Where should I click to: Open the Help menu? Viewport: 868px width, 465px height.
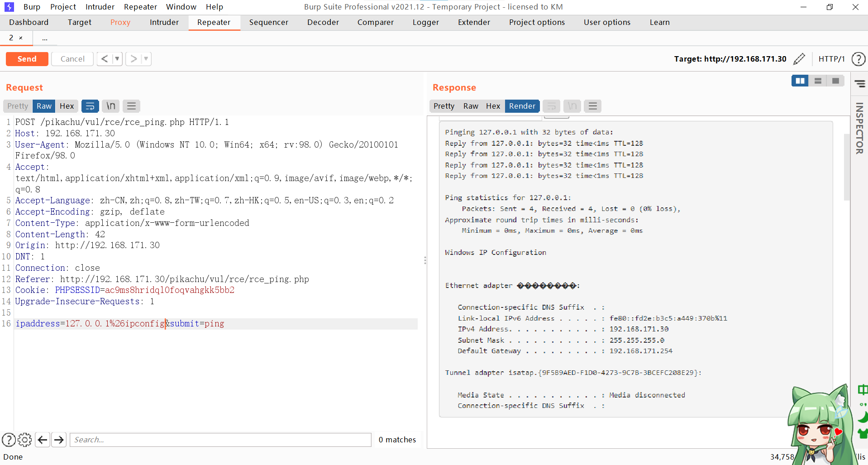(x=215, y=7)
